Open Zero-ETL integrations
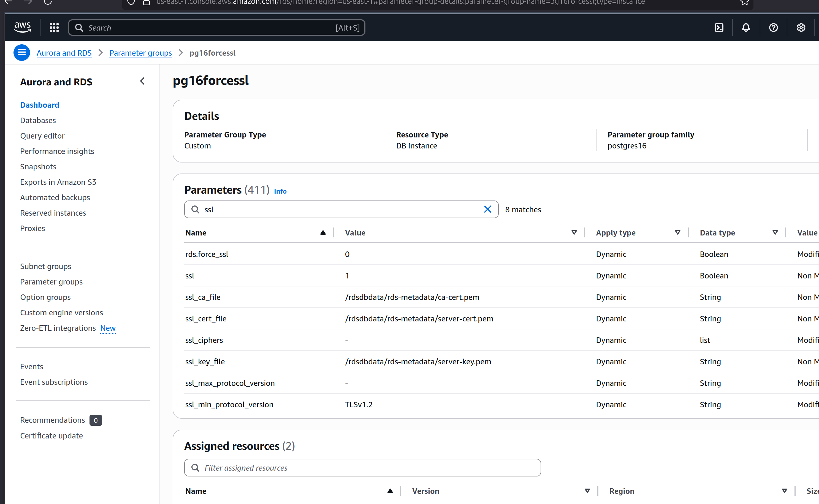 click(58, 328)
